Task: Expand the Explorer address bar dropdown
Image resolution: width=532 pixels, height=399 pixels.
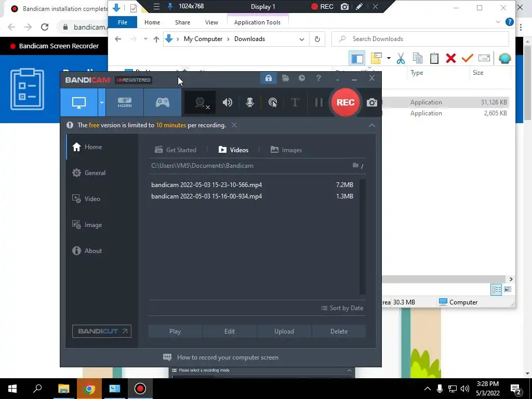Action: tap(302, 39)
